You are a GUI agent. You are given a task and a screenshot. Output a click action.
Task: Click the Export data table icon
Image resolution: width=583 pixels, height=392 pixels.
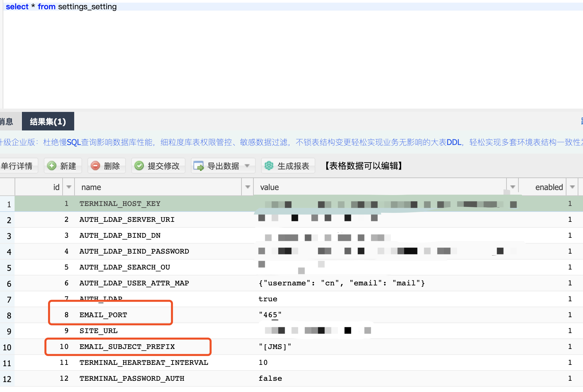click(x=199, y=166)
